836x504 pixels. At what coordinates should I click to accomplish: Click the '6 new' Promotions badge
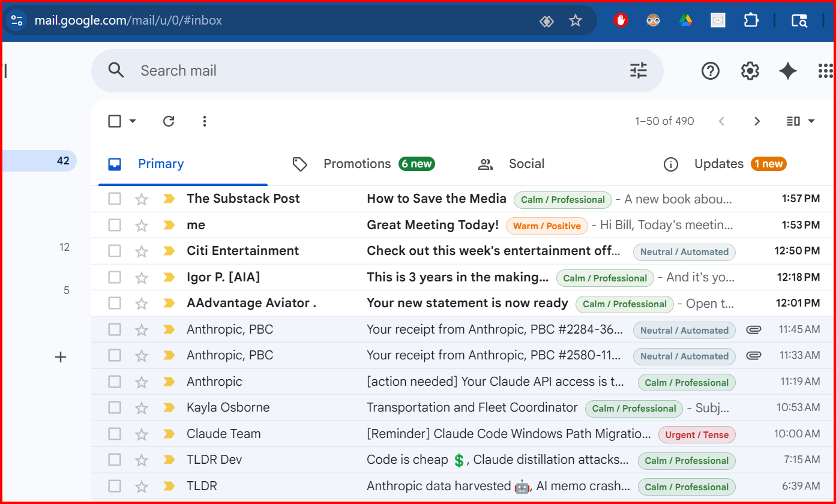tap(416, 164)
